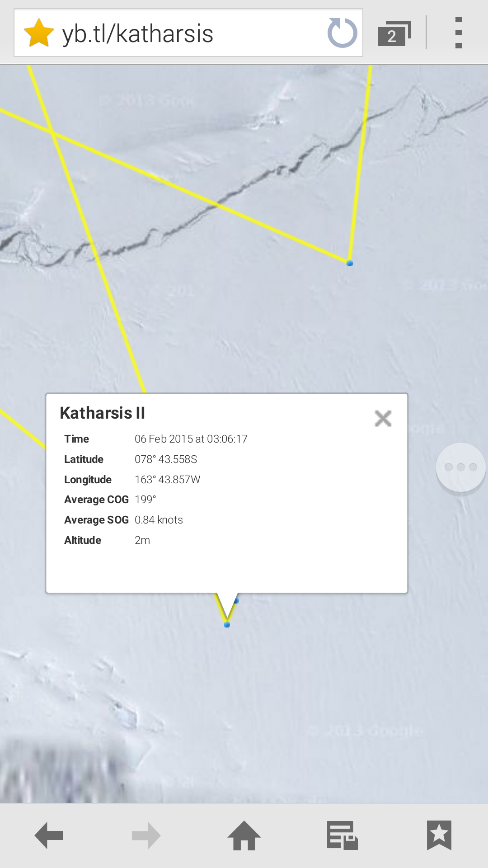Open the tabs switcher showing 2

[x=394, y=33]
